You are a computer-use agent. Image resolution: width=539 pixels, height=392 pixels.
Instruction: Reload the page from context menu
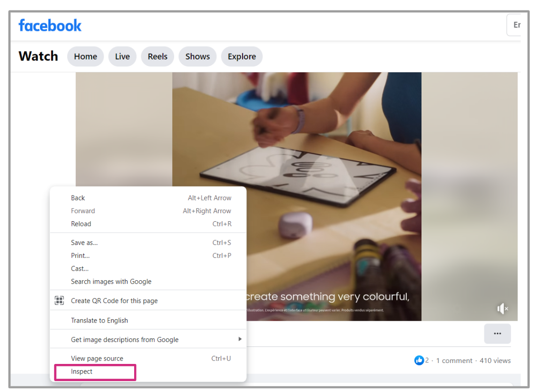click(81, 224)
